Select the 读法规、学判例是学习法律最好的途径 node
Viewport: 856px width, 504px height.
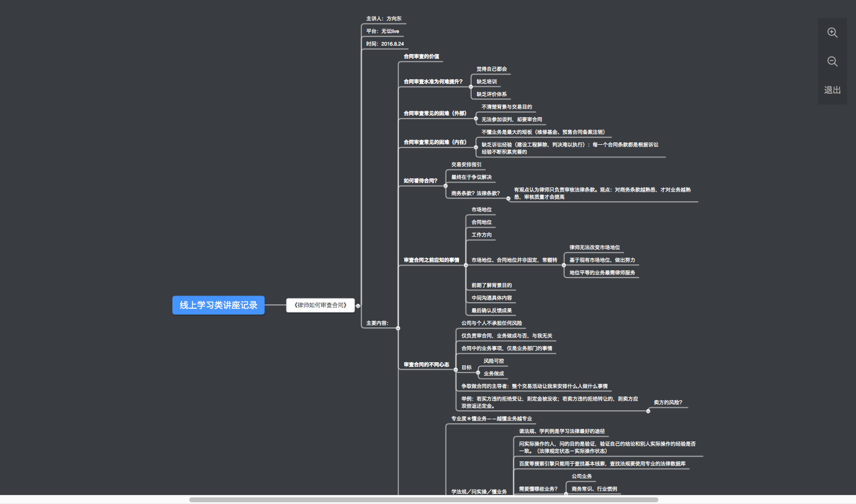tap(562, 431)
